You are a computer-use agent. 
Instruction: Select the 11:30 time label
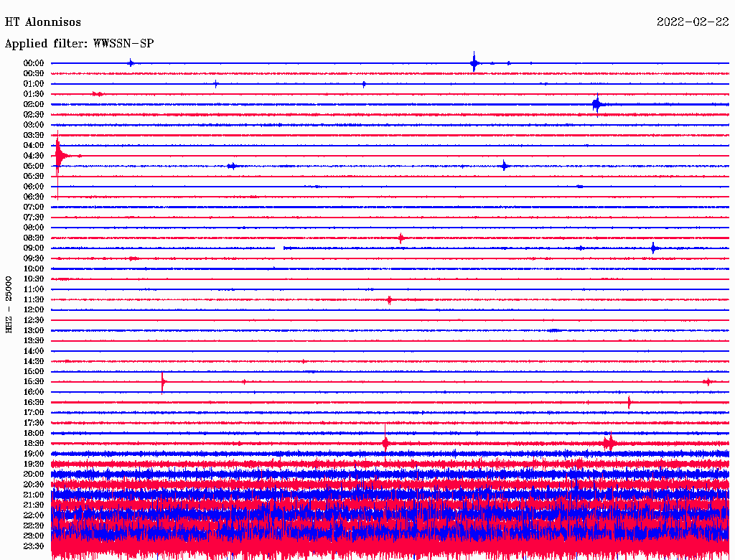pyautogui.click(x=34, y=299)
